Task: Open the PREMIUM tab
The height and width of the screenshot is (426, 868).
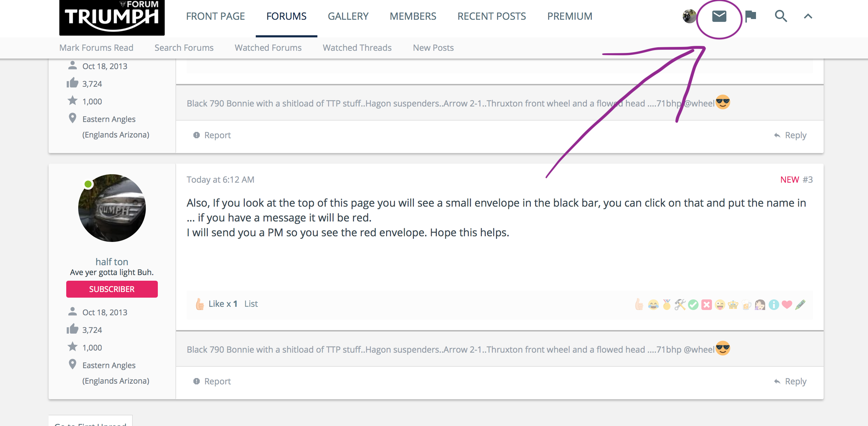Action: click(570, 16)
